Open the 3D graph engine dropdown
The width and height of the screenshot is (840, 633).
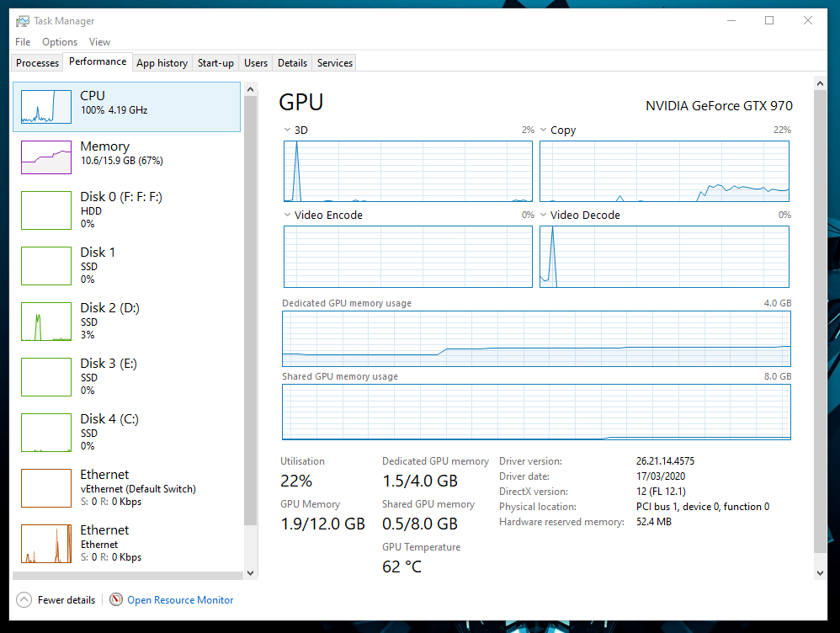click(x=289, y=130)
